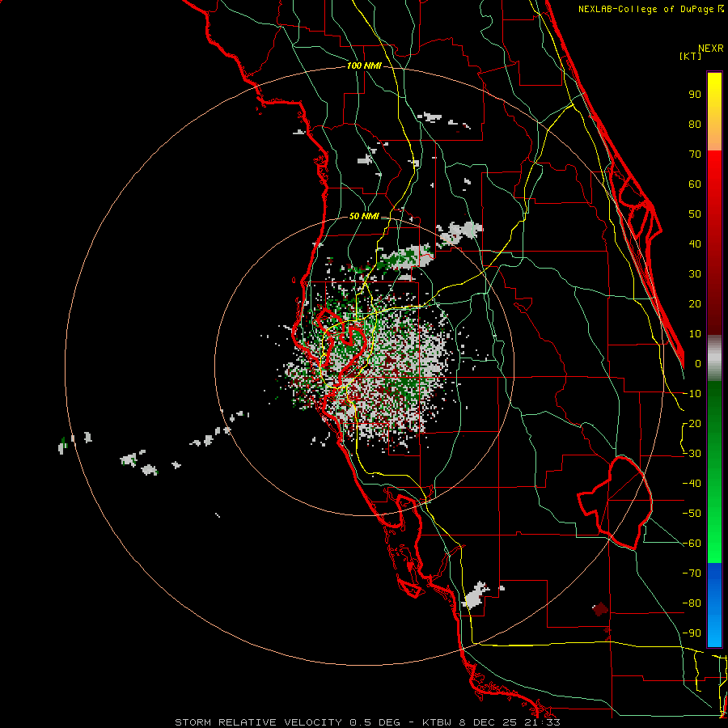Click the 10 value on the velocity scale

pos(695,334)
